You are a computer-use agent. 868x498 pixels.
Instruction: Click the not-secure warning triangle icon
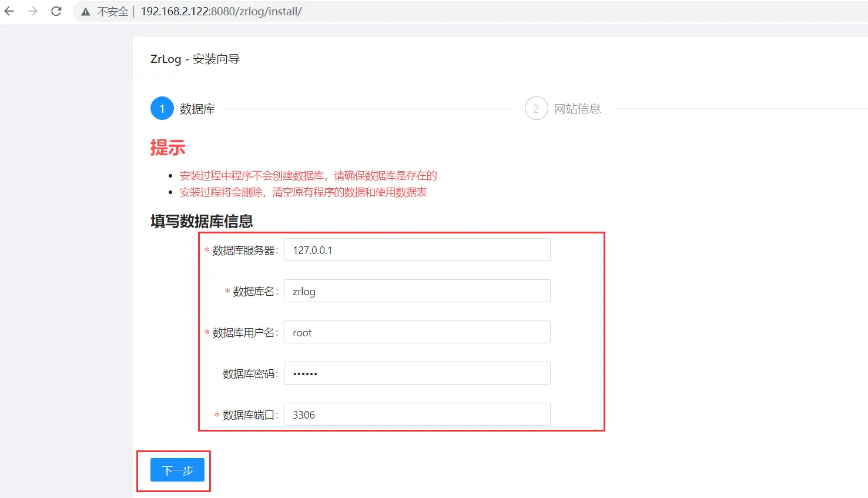coord(86,12)
